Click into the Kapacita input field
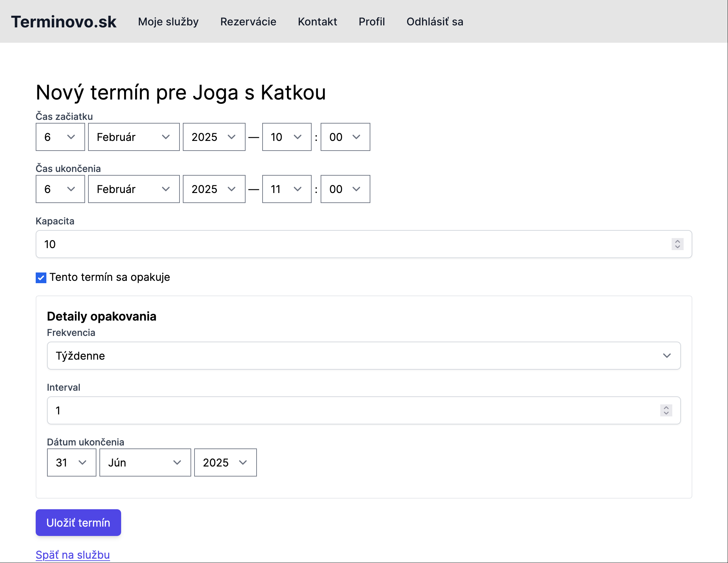 coord(334,244)
